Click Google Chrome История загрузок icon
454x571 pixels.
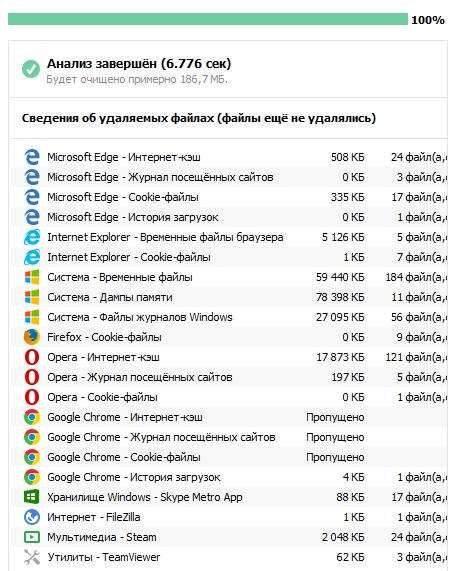pos(32,477)
